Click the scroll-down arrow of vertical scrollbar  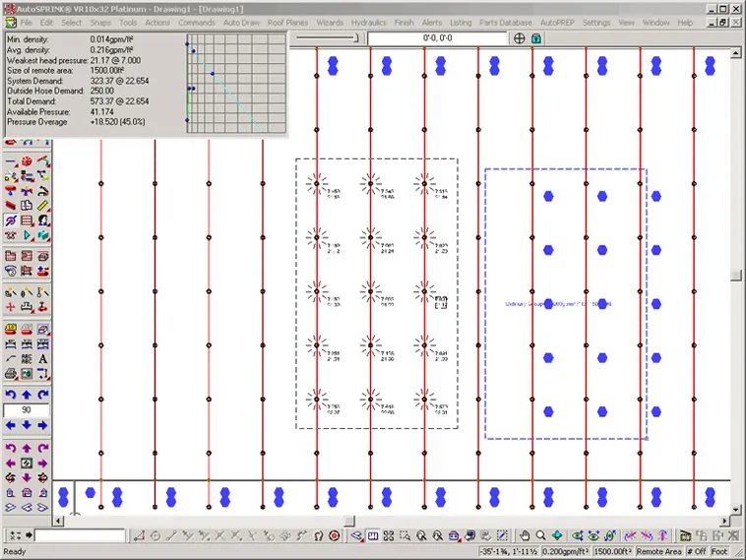click(x=736, y=510)
